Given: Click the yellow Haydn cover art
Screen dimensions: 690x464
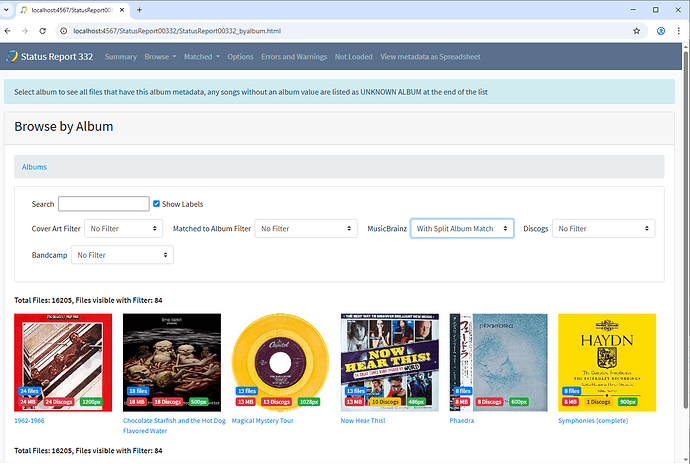Looking at the screenshot, I should (x=607, y=362).
